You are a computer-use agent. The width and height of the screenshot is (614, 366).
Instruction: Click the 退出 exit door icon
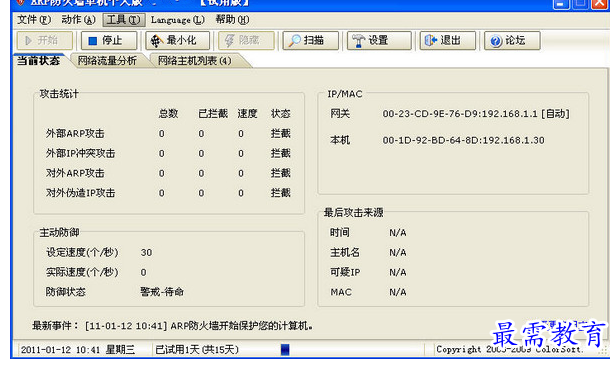click(x=431, y=40)
